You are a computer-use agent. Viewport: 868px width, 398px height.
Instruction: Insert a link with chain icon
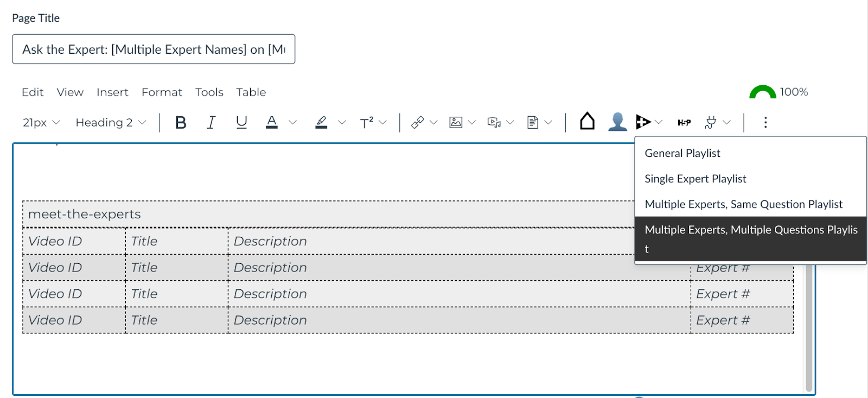(417, 123)
